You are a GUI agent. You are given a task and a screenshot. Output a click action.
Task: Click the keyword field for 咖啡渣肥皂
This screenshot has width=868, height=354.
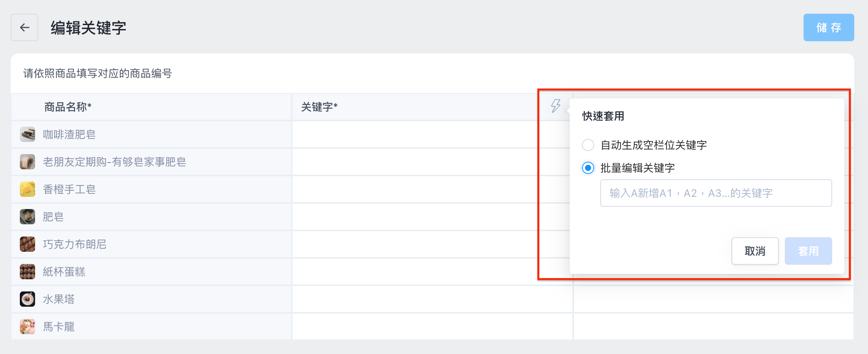click(432, 134)
